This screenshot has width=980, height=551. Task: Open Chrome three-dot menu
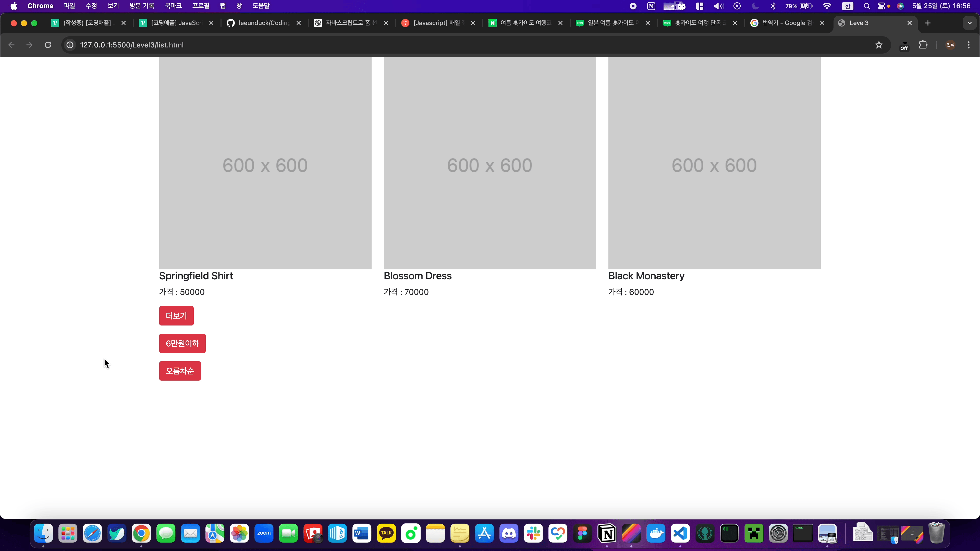click(x=969, y=45)
